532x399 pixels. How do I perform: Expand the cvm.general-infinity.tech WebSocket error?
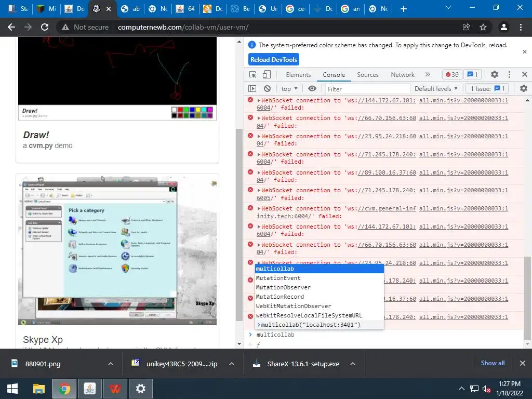pos(259,209)
